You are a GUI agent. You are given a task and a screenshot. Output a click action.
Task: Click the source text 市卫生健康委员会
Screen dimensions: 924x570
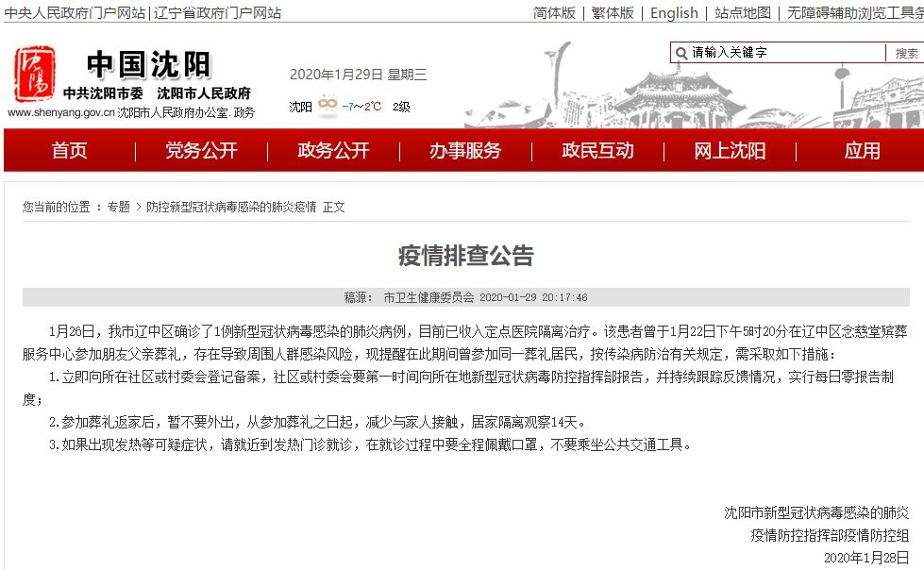pyautogui.click(x=428, y=297)
